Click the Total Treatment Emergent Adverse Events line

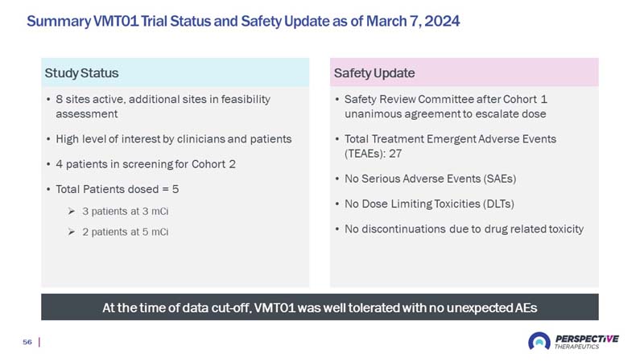(451, 139)
